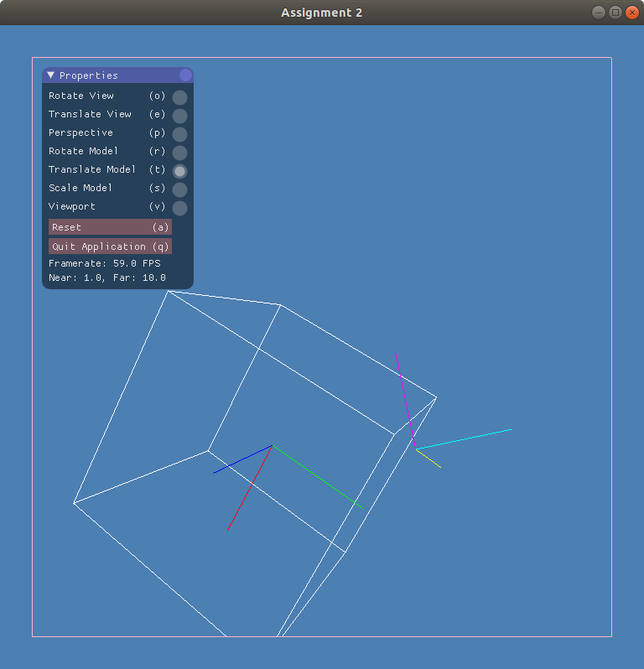Click the green axis line in scene
The image size is (644, 669).
[319, 477]
